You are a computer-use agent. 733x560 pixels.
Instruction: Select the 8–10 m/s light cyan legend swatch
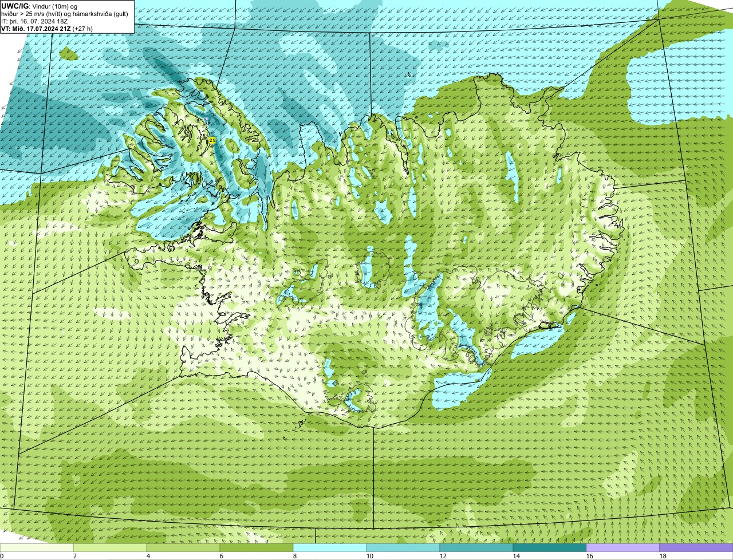tap(330, 548)
